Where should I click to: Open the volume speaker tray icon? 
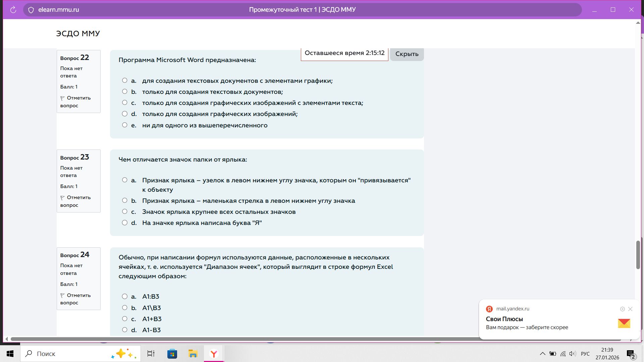pyautogui.click(x=573, y=354)
